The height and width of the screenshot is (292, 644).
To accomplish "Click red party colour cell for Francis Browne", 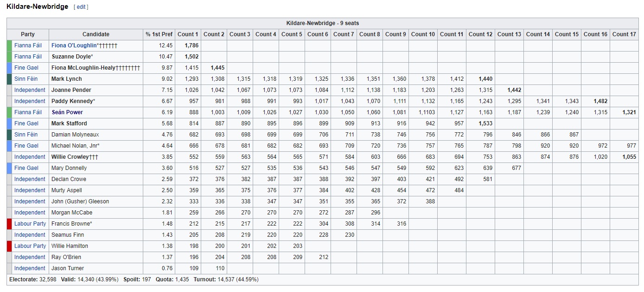I will pyautogui.click(x=9, y=224).
